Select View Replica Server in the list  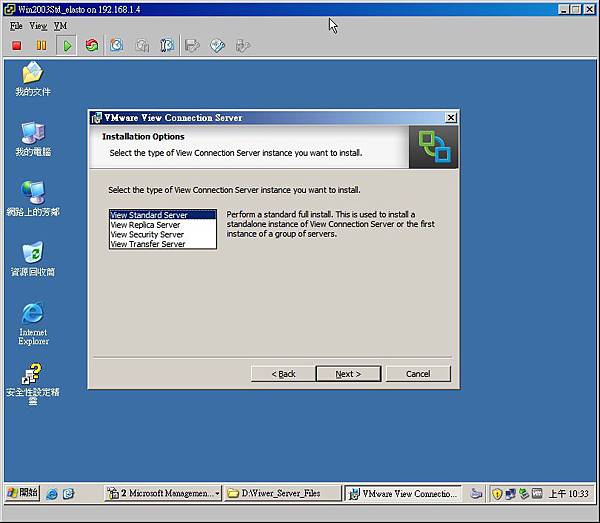(x=163, y=225)
